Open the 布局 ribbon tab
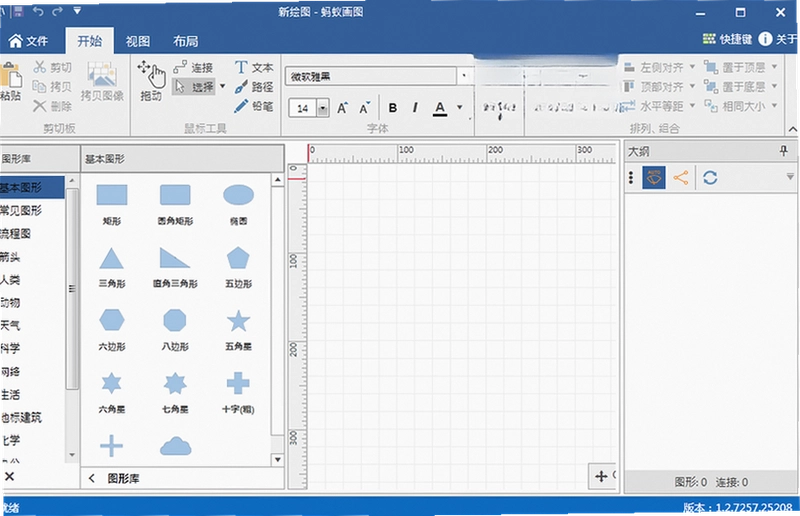 coord(186,41)
